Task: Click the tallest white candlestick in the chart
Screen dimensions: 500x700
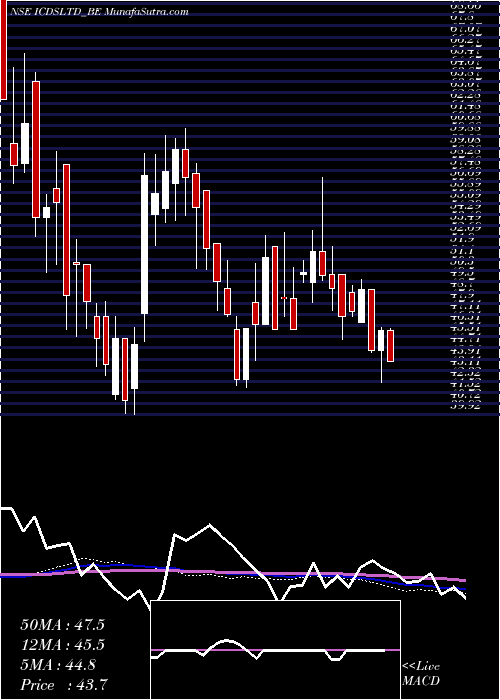Action: pyautogui.click(x=145, y=244)
